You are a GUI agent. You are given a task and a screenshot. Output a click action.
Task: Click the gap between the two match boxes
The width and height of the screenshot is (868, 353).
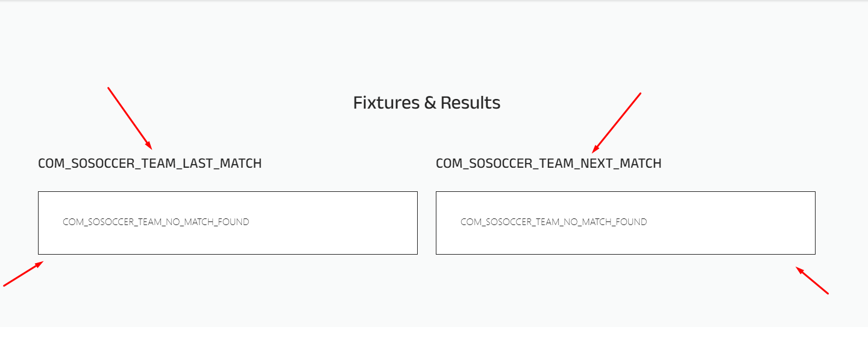427,223
